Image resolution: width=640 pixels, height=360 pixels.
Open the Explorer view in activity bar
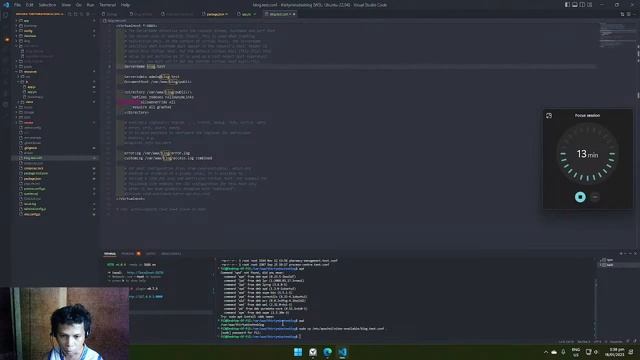tap(6, 15)
